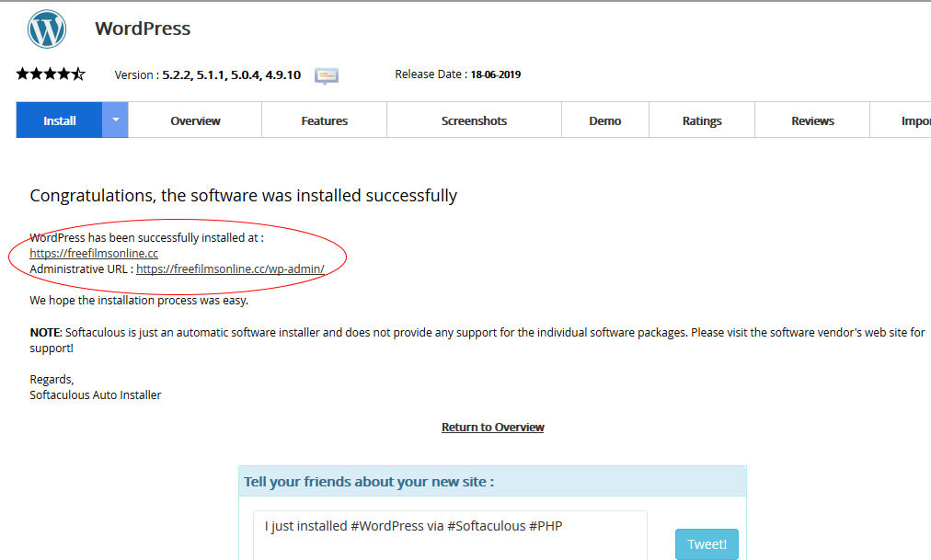
Task: Expand the Install dropdown arrow
Action: pyautogui.click(x=115, y=120)
